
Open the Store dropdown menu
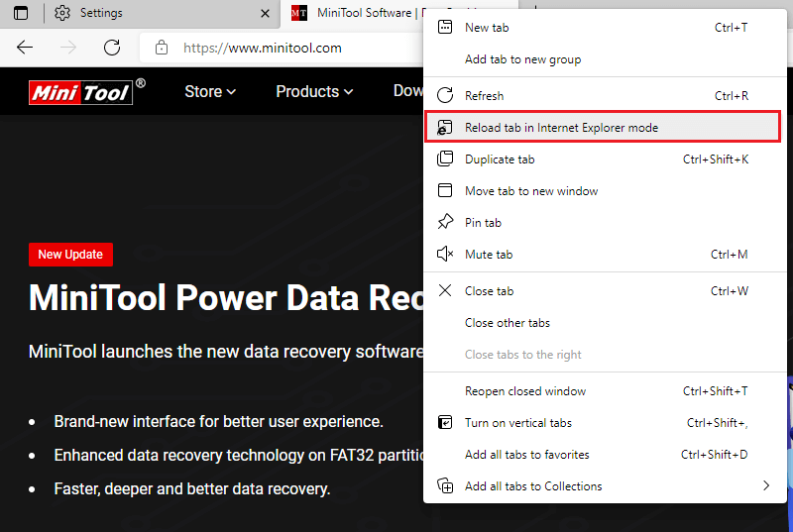tap(210, 92)
